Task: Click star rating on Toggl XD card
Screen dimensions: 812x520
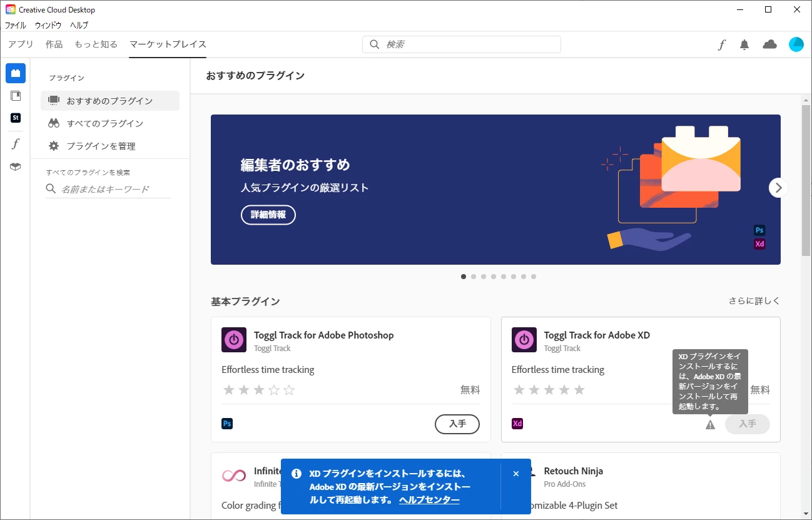Action: pyautogui.click(x=549, y=390)
